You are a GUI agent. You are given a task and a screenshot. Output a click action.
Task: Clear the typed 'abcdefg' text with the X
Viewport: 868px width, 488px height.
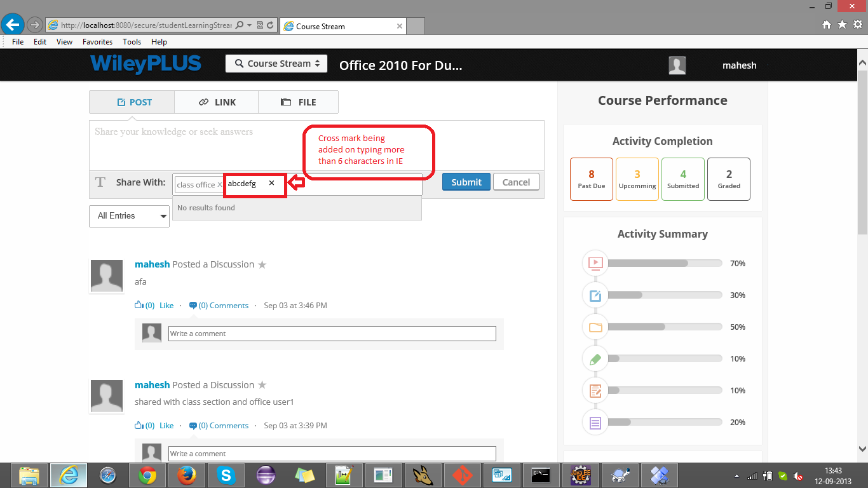(271, 183)
